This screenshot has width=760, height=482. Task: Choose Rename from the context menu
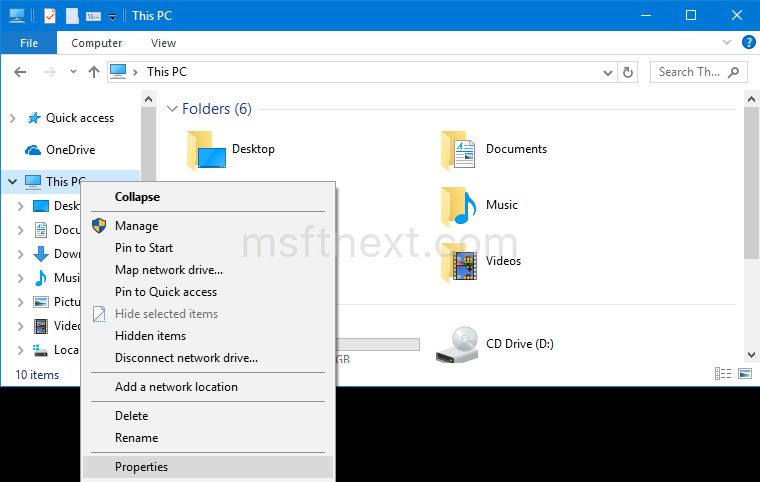[208, 438]
